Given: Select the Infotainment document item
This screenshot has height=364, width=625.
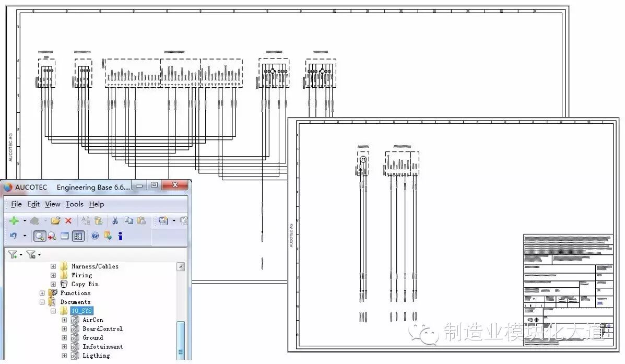Looking at the screenshot, I should (x=102, y=347).
